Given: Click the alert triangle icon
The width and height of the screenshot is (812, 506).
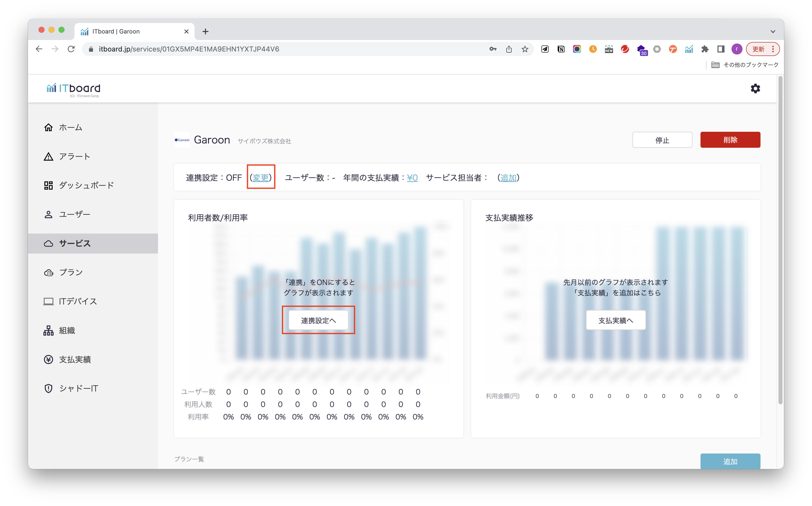Looking at the screenshot, I should [x=48, y=156].
